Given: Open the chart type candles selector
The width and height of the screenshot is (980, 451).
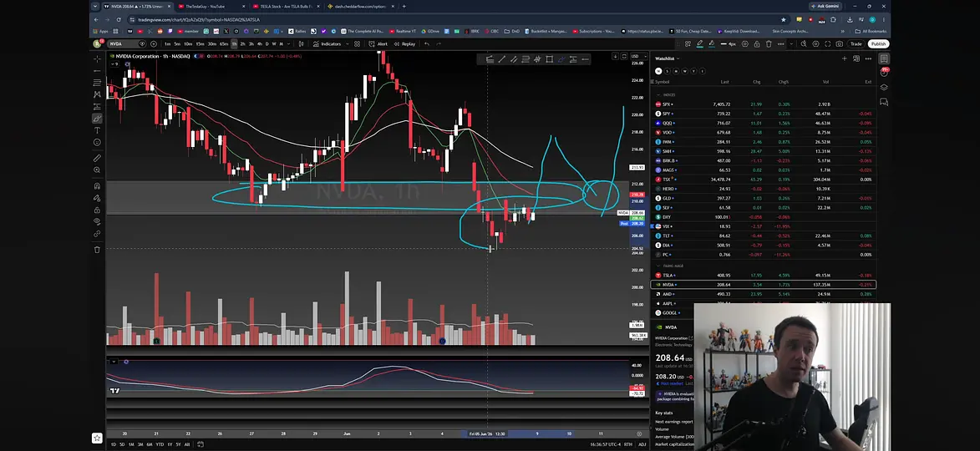Looking at the screenshot, I should pos(301,43).
